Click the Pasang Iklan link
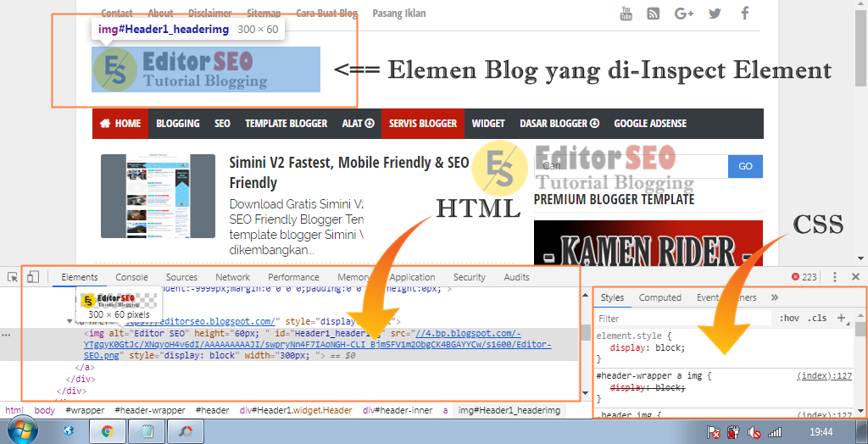 click(x=399, y=14)
